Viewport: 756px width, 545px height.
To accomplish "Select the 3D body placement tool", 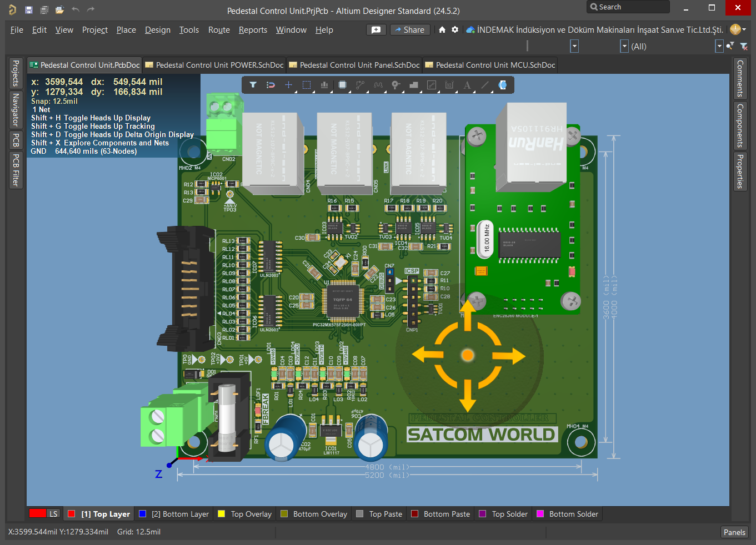I will click(503, 85).
